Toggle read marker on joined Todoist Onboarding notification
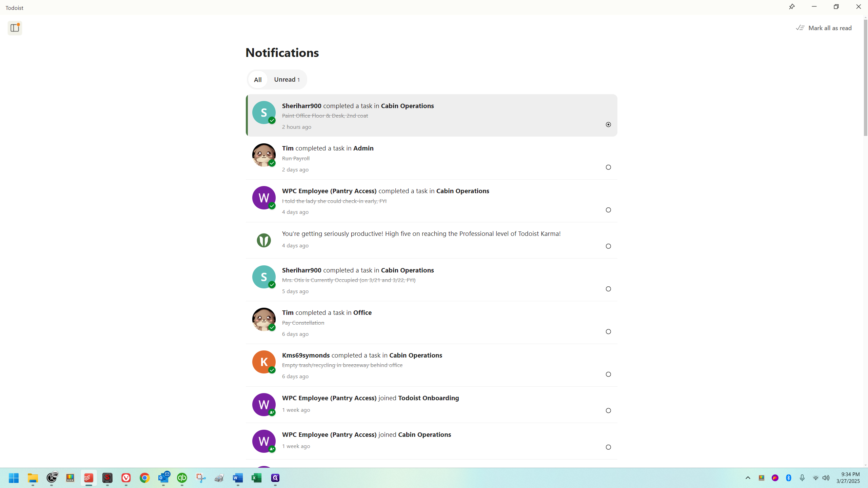The image size is (868, 488). tap(608, 411)
